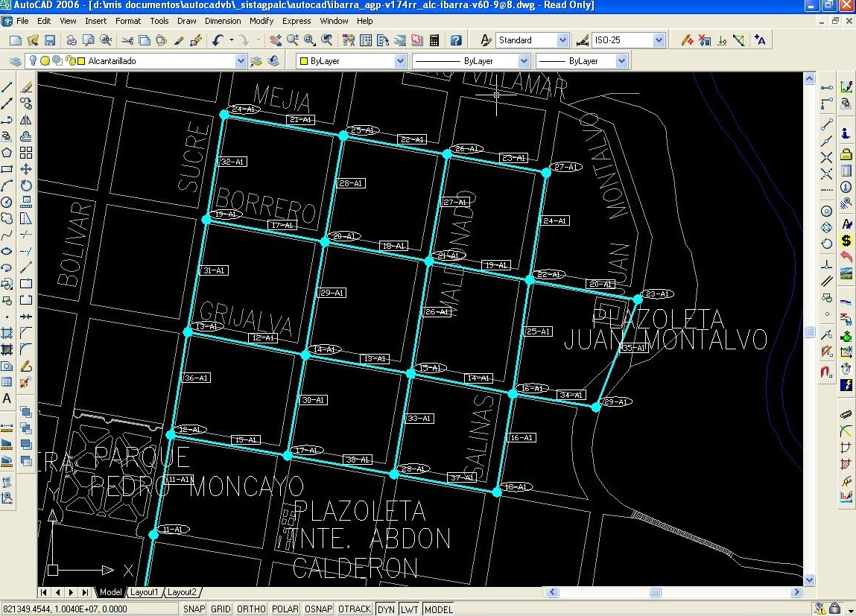Toggle SNAP mode in status bar
The image size is (856, 616).
[194, 609]
